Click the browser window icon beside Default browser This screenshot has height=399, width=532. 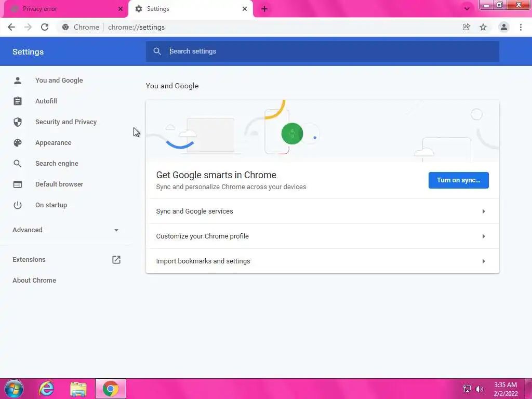coord(18,184)
